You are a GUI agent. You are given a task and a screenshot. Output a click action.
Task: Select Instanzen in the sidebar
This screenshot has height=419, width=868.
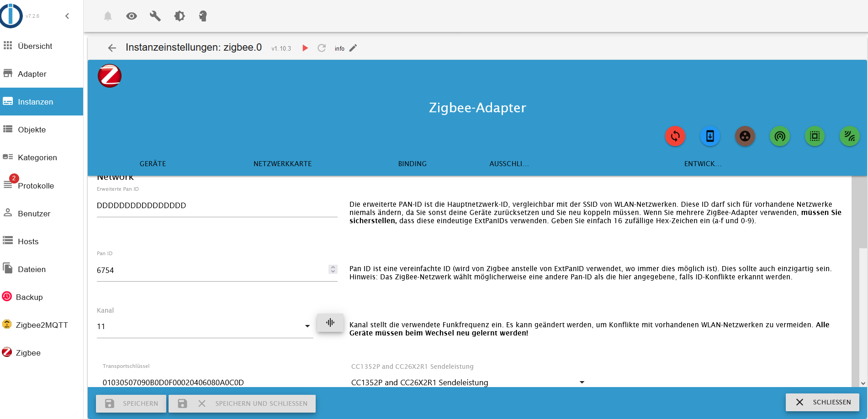point(42,102)
